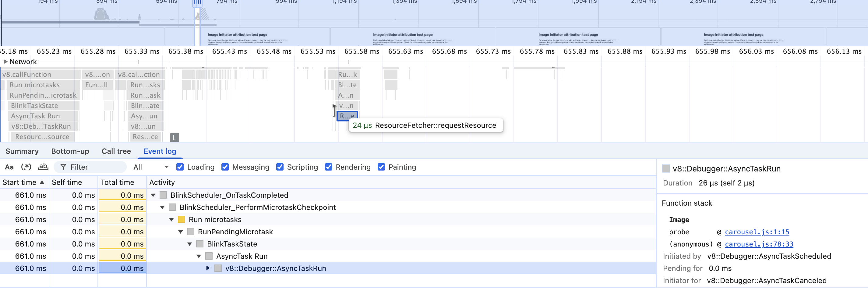Toggle match case Aa filter option
This screenshot has width=868, height=288.
click(9, 167)
